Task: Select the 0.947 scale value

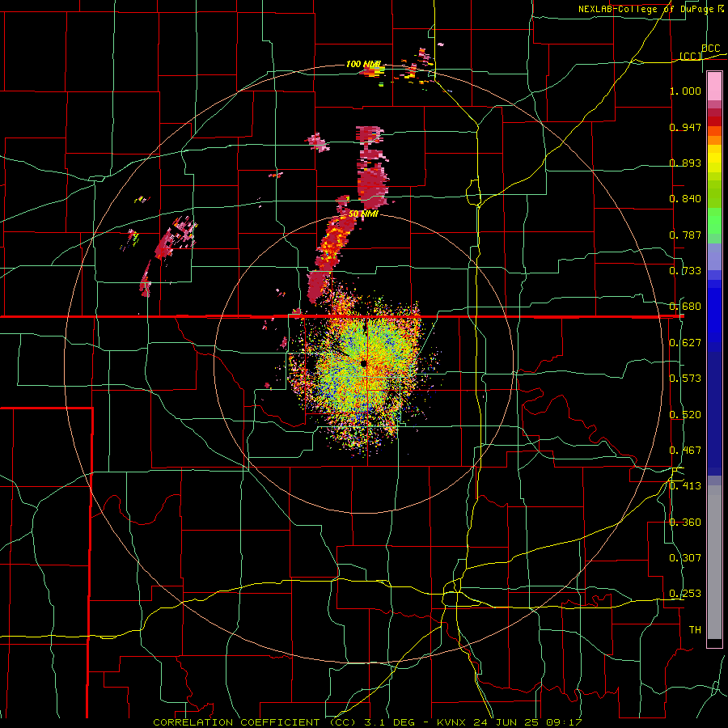Action: (685, 127)
